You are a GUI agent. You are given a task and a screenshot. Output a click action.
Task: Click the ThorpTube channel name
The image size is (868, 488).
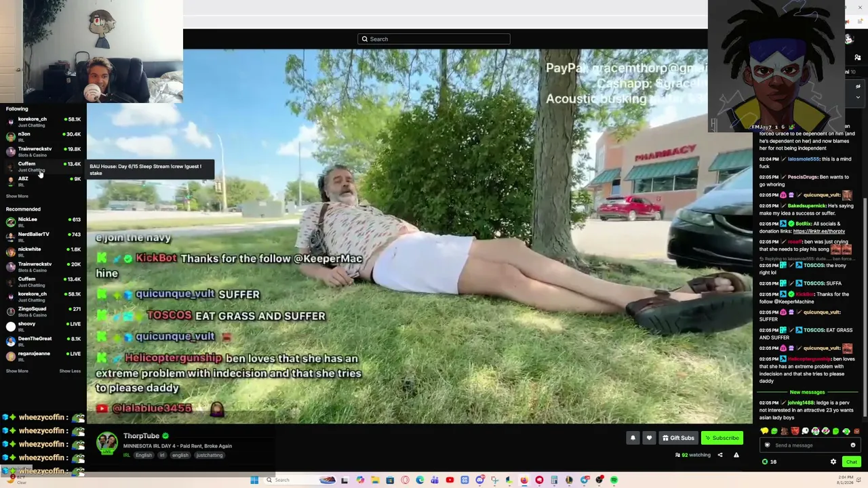[141, 436]
